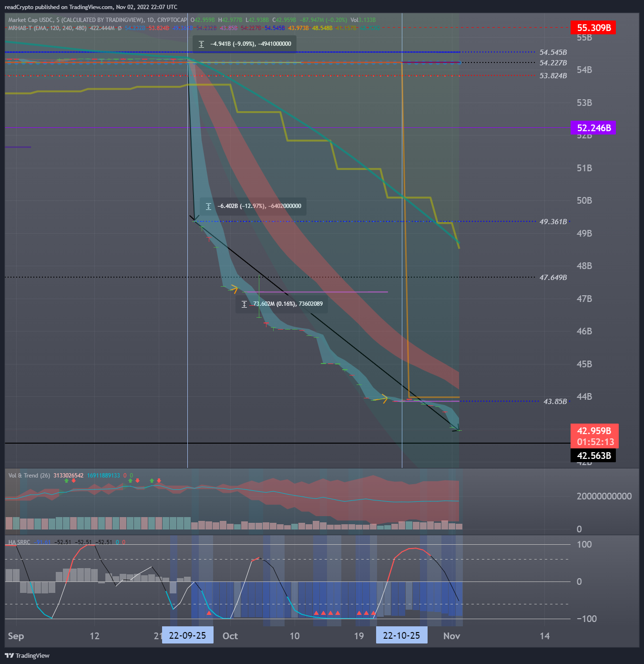Click the 20000000000 volume axis label
The height and width of the screenshot is (664, 644).
click(604, 496)
